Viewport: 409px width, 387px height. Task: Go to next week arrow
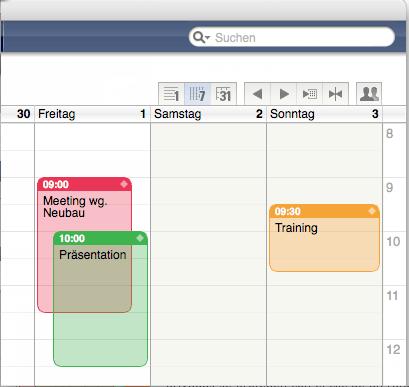click(284, 94)
